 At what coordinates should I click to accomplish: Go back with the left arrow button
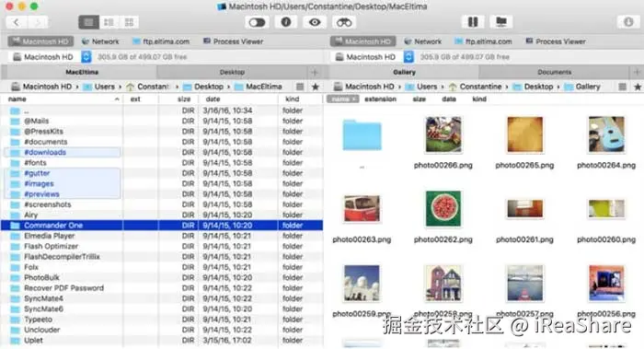pyautogui.click(x=17, y=22)
